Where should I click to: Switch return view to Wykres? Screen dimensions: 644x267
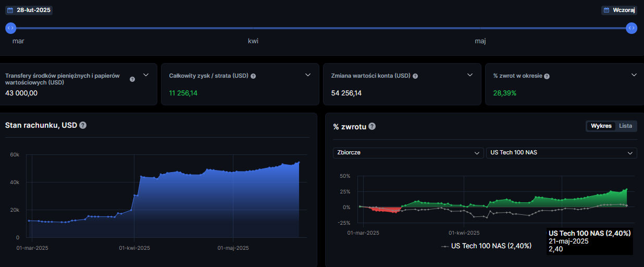(601, 126)
